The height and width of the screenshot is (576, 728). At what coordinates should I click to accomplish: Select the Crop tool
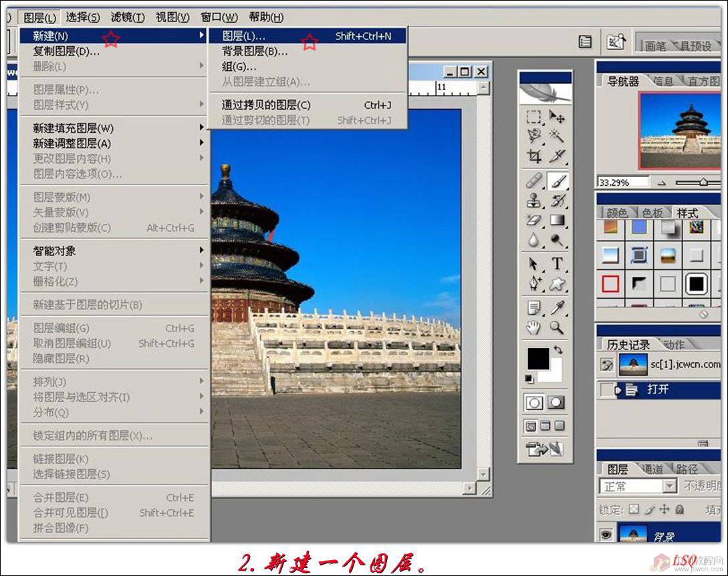click(533, 156)
